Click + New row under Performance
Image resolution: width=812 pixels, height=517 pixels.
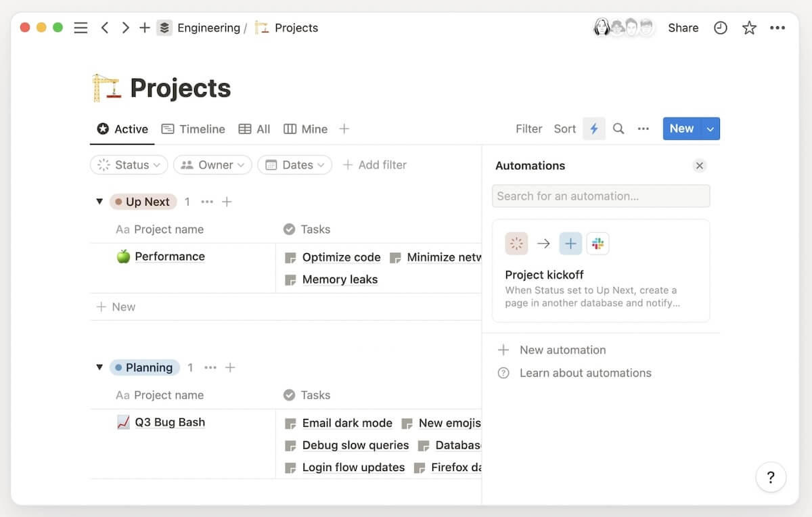116,307
